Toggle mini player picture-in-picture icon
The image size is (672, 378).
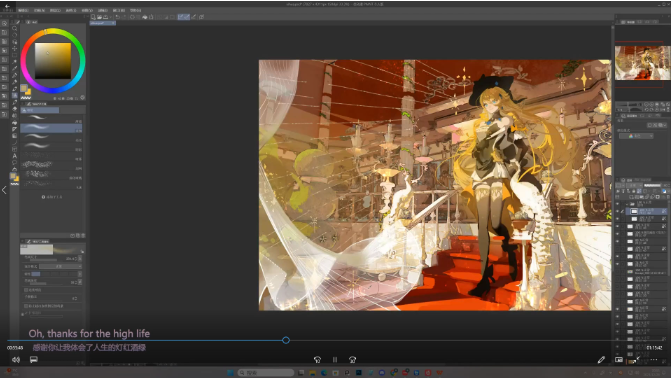[619, 360]
